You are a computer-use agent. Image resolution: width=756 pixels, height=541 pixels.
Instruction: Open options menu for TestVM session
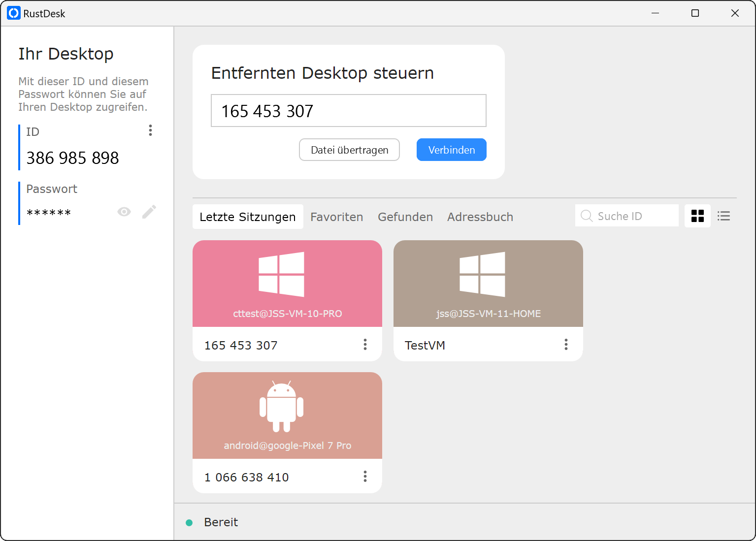(566, 345)
